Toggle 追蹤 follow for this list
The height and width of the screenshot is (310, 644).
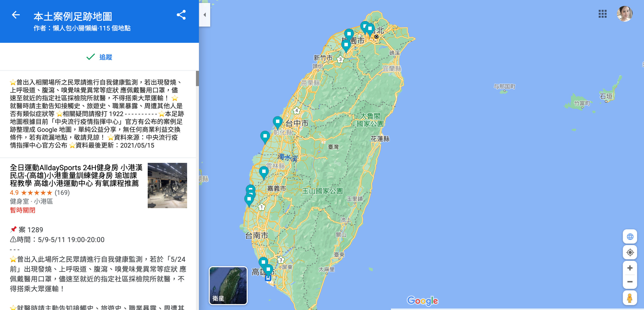99,57
